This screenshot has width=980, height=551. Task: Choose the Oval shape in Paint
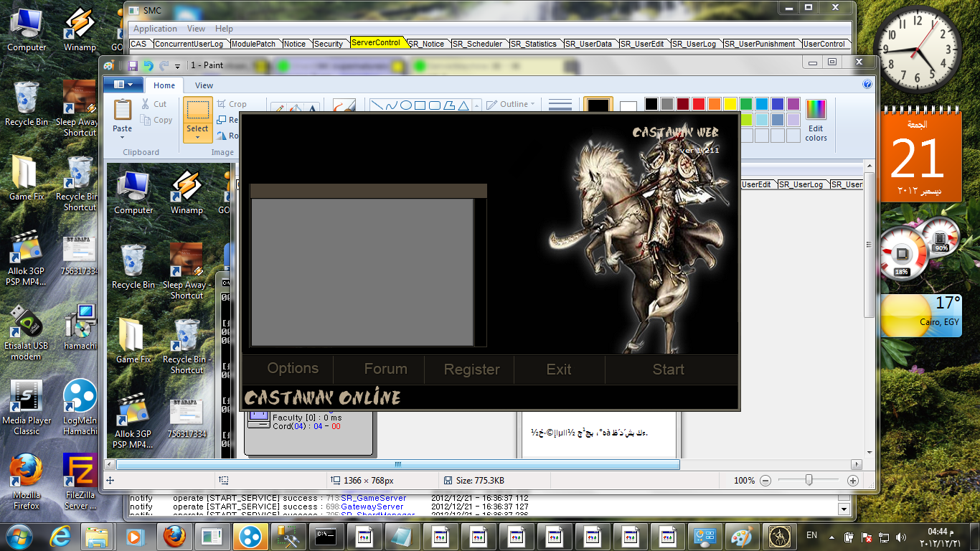[405, 105]
